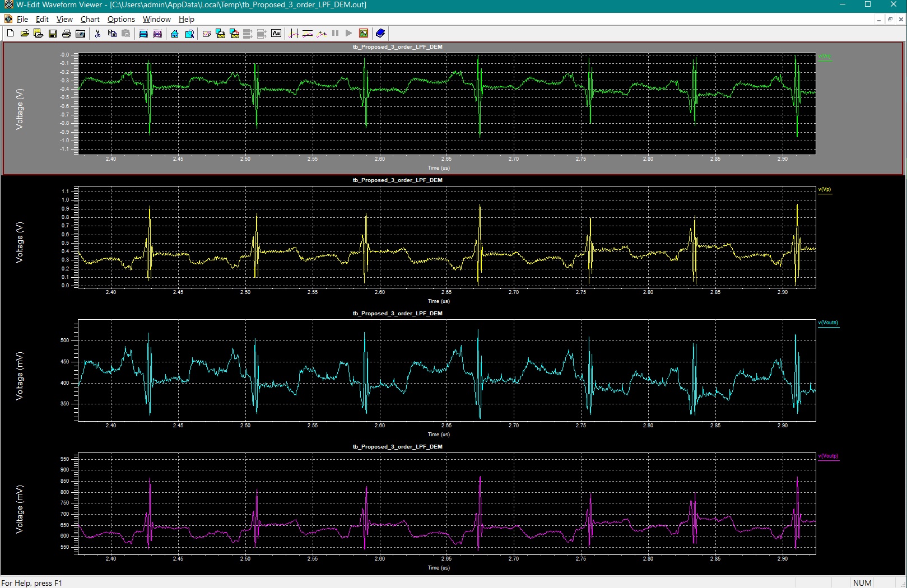Screen dimensions: 907x588
Task: Click the blue house Home view icon
Action: coord(175,34)
